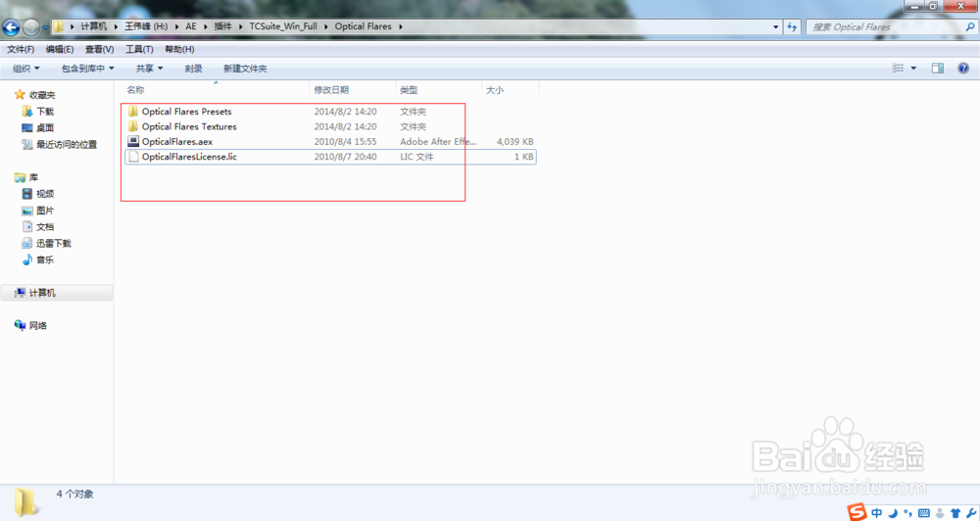Select Optical Flares Textures folder
Image resolution: width=980 pixels, height=521 pixels.
(189, 126)
